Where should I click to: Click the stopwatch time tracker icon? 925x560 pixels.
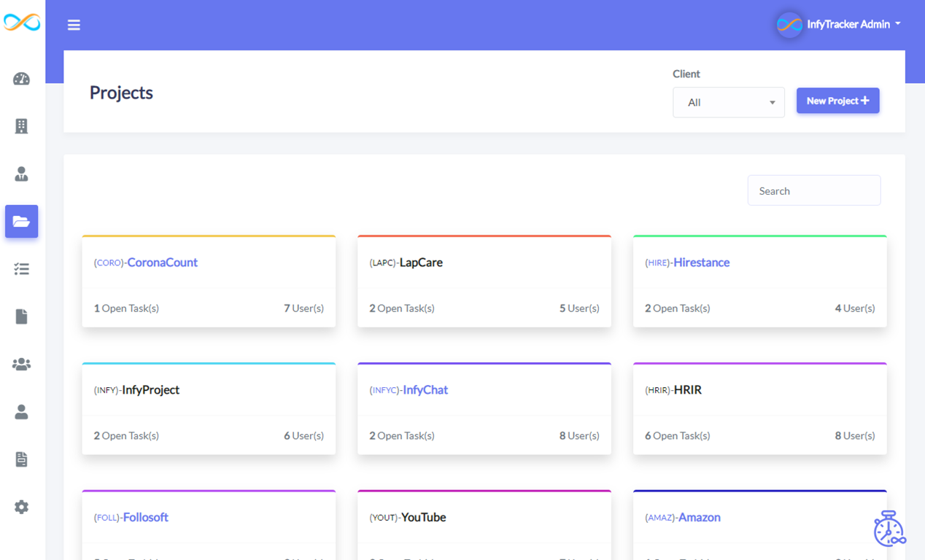889,530
